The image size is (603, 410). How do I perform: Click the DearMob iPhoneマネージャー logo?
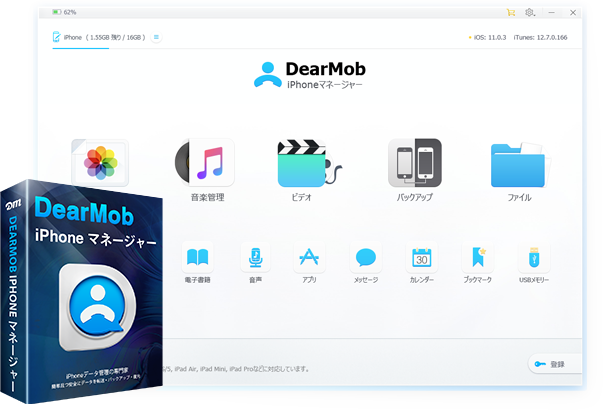(310, 75)
